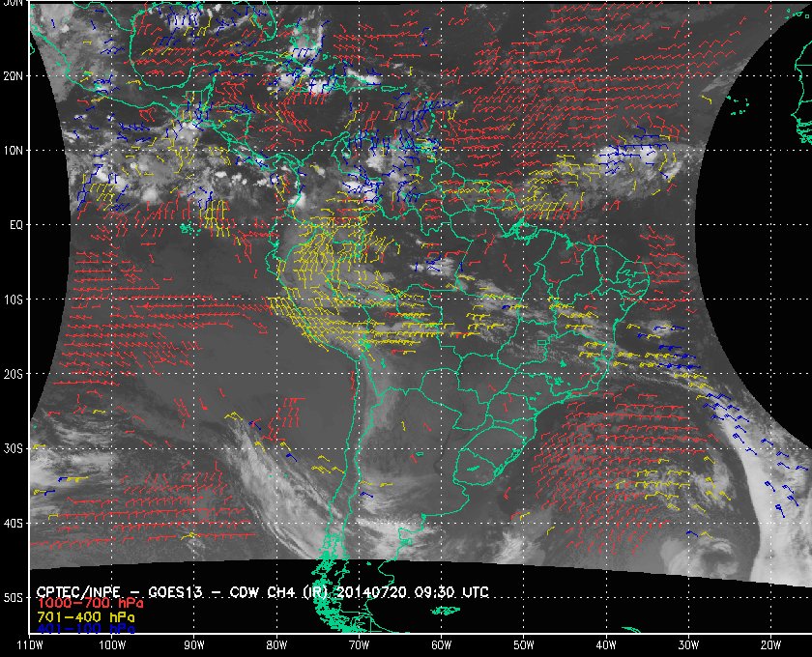Screen dimensions: 812x657
Task: Click the 50S latitude label
Action: [x=14, y=597]
